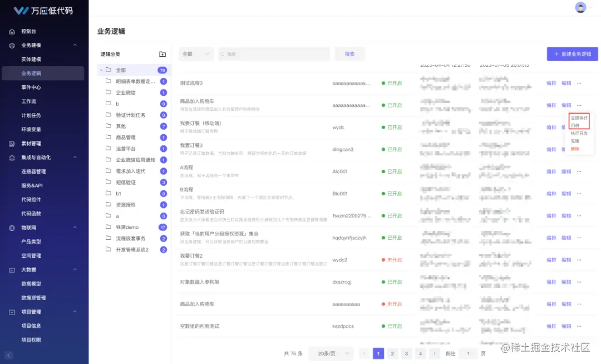Image resolution: width=601 pixels, height=364 pixels.
Task: 打开全部筛选下拉框
Action: click(195, 53)
